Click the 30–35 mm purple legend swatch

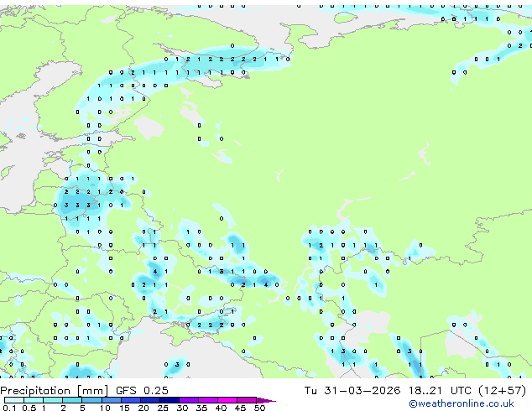pos(188,400)
